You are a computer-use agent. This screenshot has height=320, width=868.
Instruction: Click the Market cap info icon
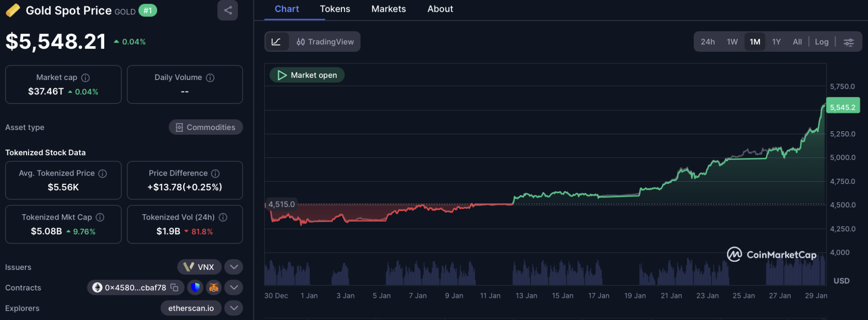click(x=86, y=77)
